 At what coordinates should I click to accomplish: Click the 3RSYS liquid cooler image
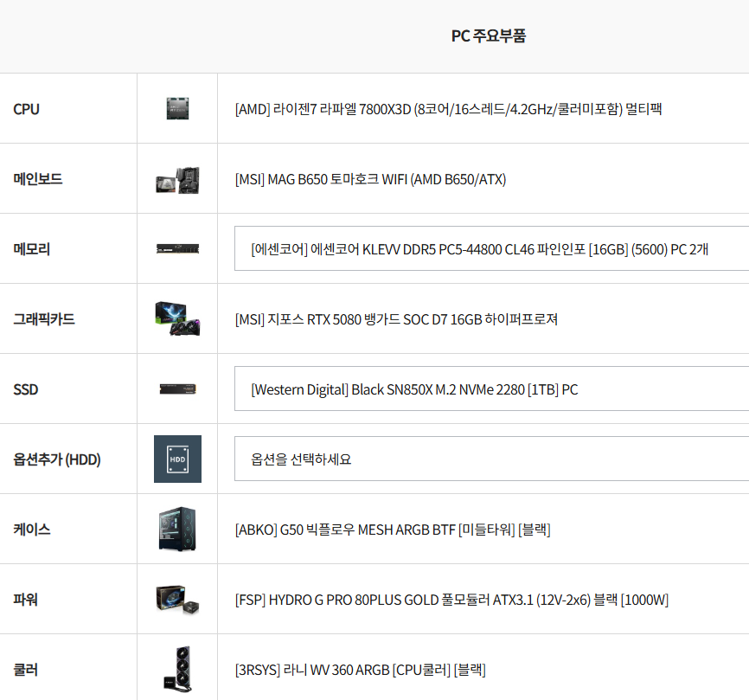click(177, 669)
